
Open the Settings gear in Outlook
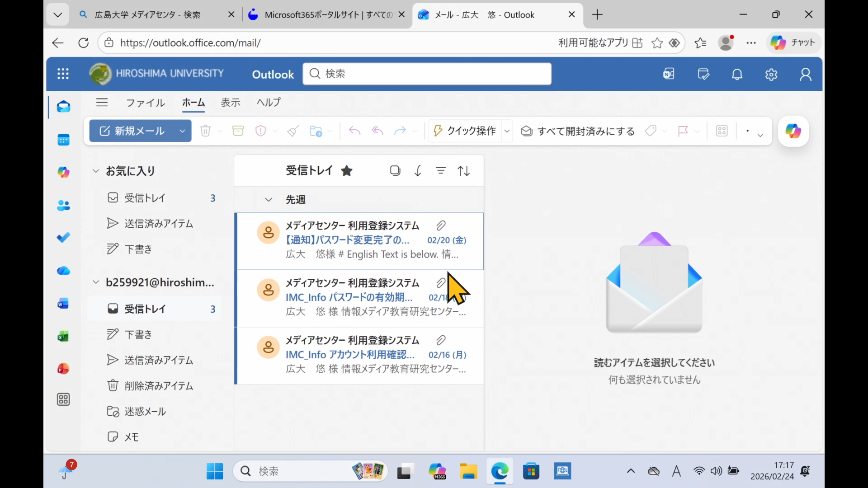pos(771,74)
